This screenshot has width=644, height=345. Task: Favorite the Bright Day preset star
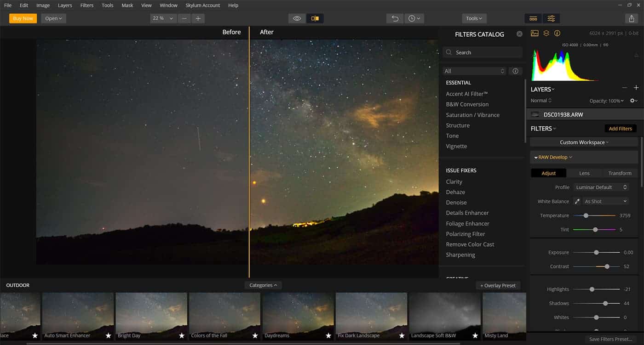(x=182, y=336)
